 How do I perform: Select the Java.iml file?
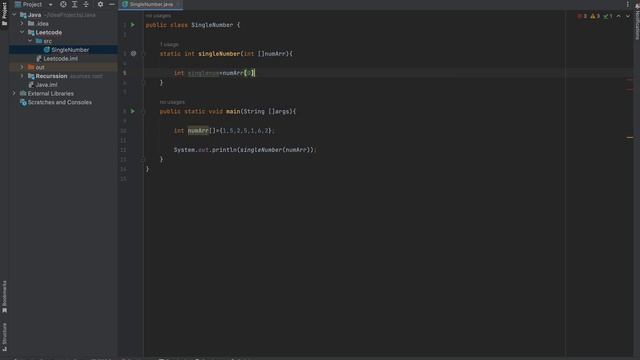(46, 85)
